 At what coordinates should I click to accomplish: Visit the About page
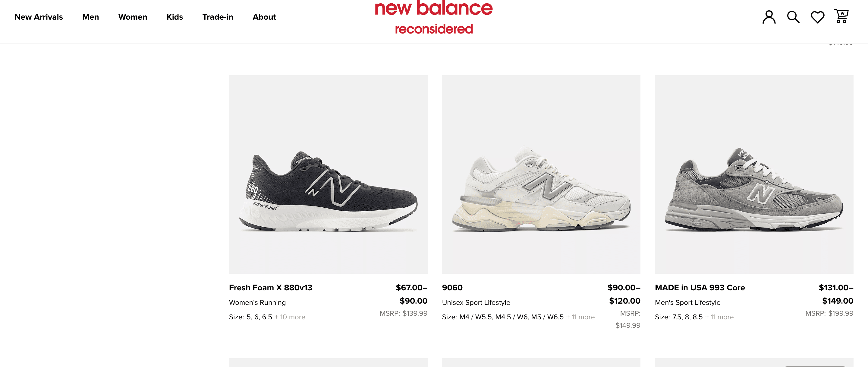point(264,17)
